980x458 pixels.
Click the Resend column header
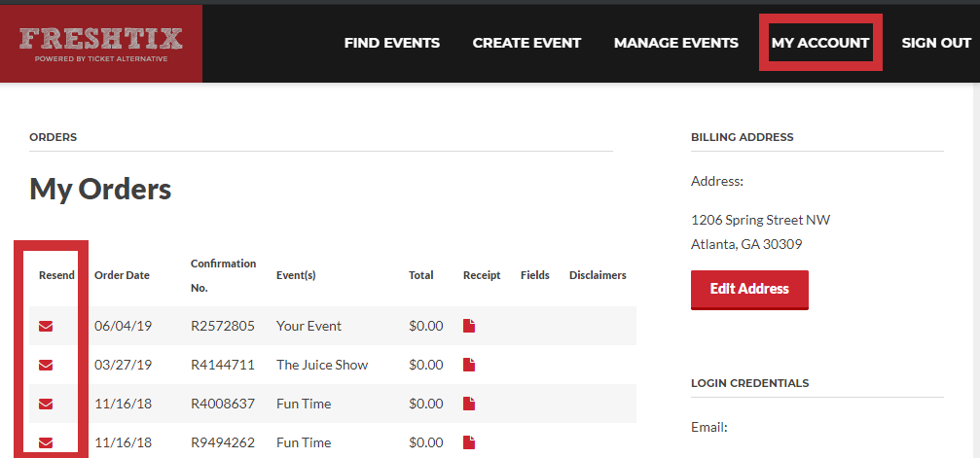tap(56, 275)
